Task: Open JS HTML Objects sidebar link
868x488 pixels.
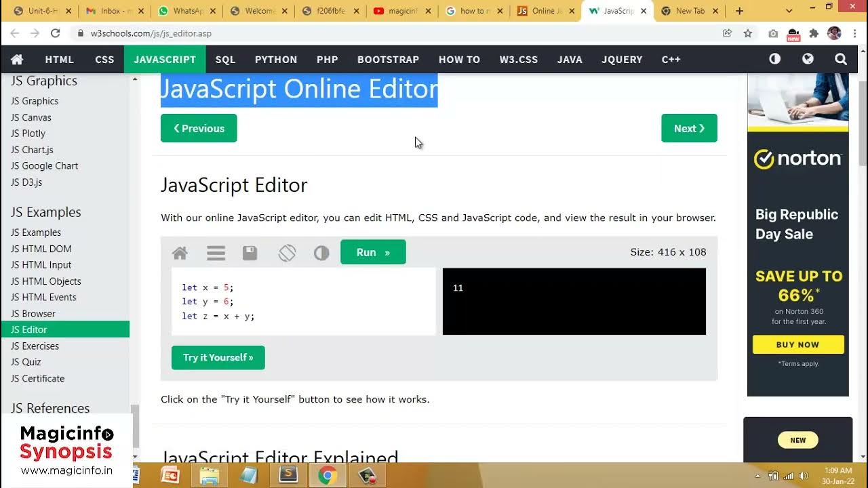Action: pyautogui.click(x=45, y=281)
